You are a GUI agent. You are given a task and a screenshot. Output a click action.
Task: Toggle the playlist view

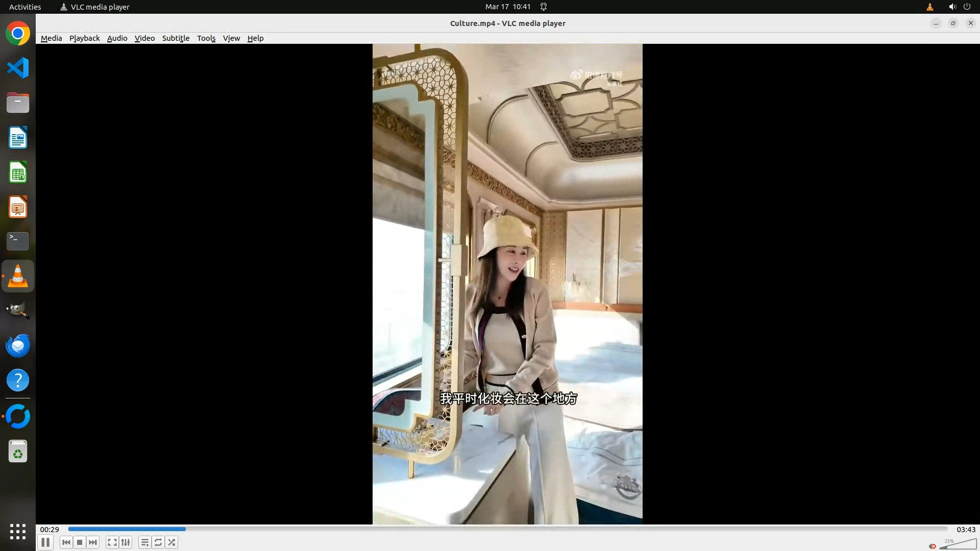point(144,542)
